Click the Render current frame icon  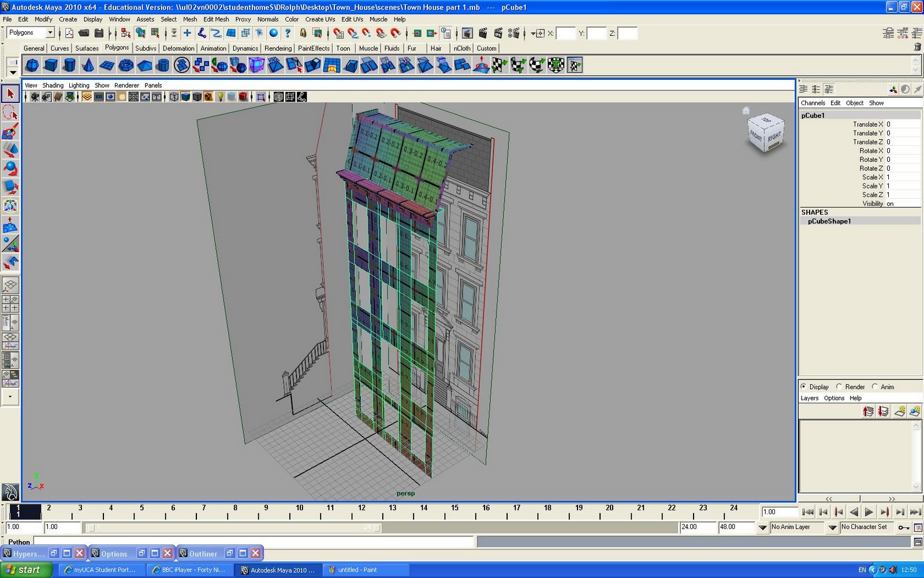coord(483,34)
